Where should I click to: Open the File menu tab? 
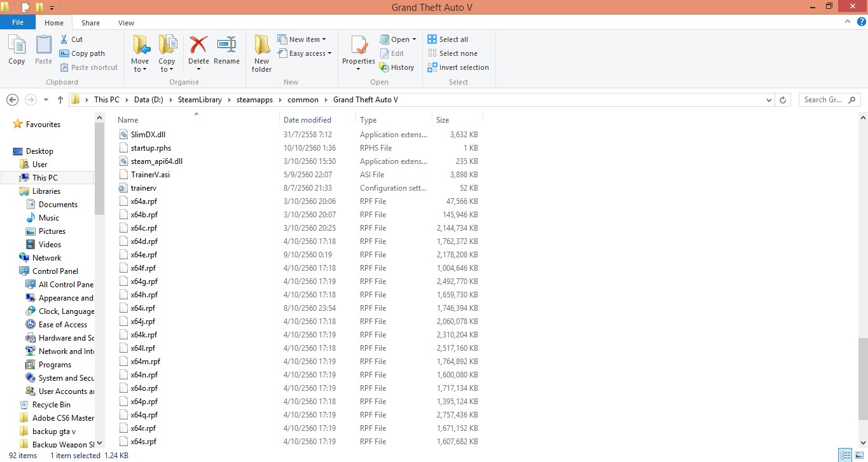18,22
